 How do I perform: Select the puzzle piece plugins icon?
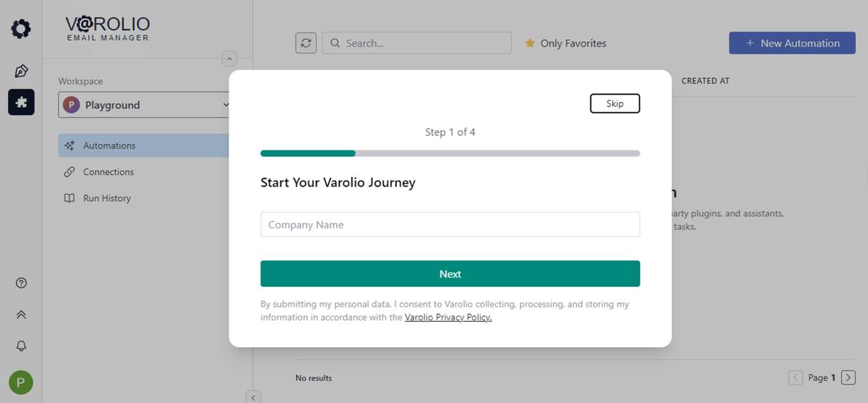pos(21,102)
